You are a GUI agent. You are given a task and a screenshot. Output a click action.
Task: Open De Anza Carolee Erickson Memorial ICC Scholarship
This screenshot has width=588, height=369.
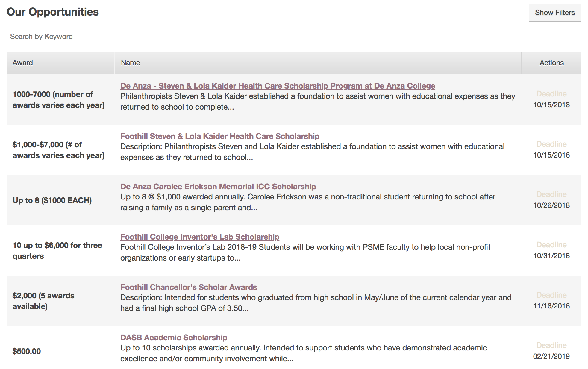click(218, 187)
